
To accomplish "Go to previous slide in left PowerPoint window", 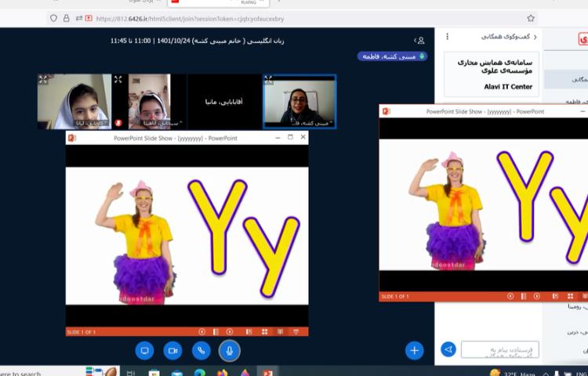I will click(201, 332).
